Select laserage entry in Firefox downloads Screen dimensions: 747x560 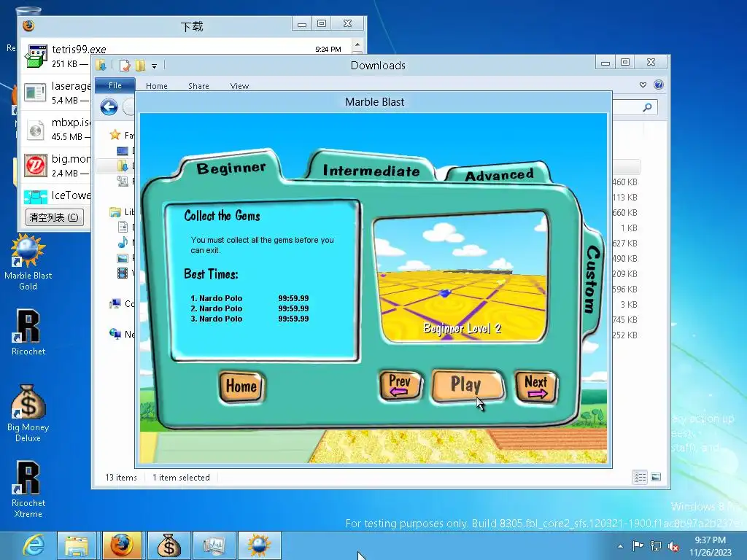pos(56,93)
